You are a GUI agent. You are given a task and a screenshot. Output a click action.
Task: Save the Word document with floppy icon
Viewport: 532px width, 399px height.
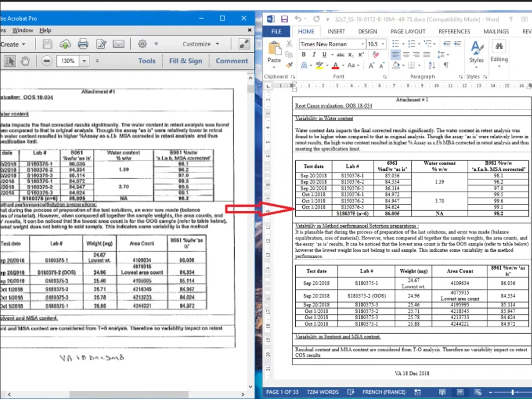click(284, 19)
